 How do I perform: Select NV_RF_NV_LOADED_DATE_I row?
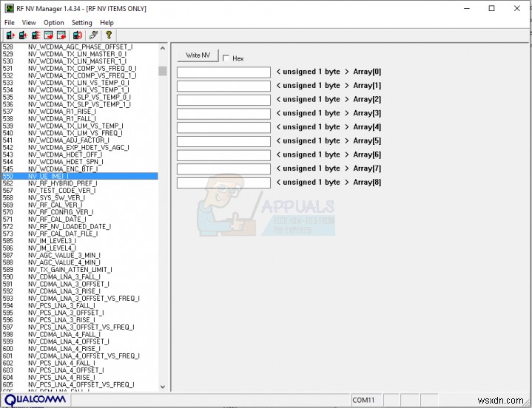[80, 226]
